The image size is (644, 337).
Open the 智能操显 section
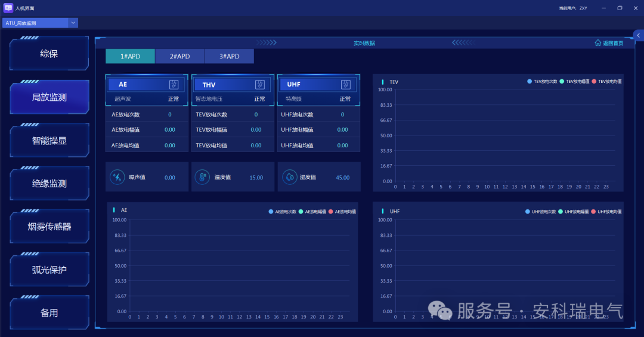(x=49, y=141)
